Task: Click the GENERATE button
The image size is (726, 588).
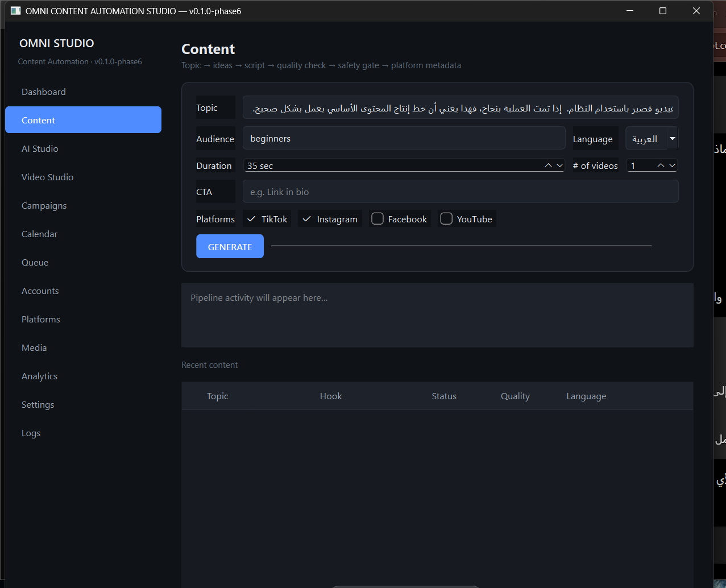Action: [x=230, y=246]
